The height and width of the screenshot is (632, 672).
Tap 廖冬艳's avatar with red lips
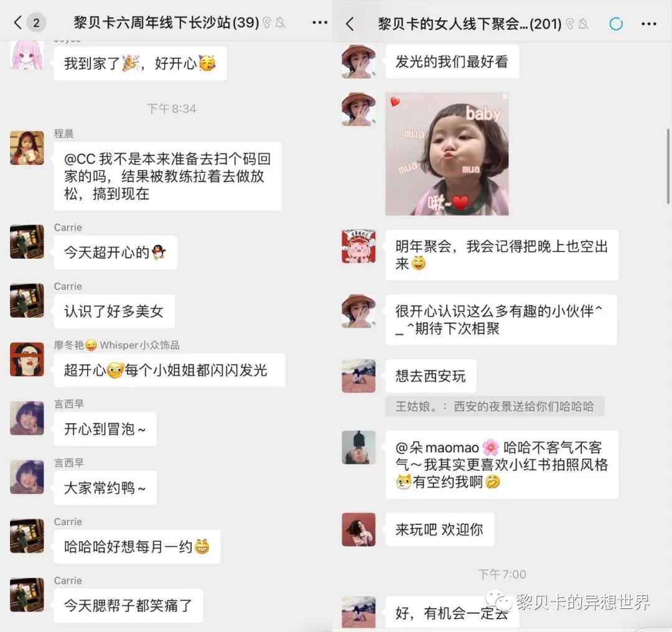coord(27,359)
